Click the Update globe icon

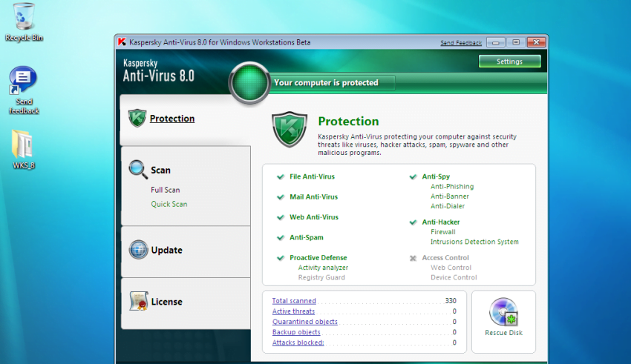(138, 250)
